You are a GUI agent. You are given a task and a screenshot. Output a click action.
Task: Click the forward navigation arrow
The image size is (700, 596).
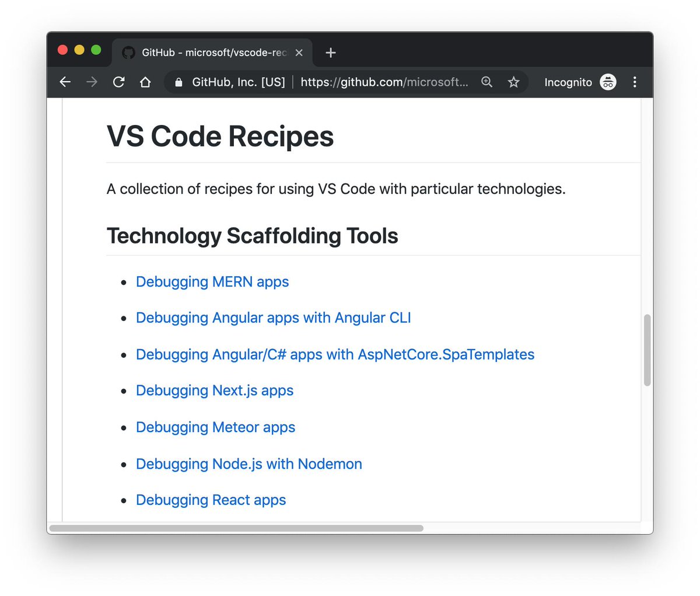click(x=92, y=82)
